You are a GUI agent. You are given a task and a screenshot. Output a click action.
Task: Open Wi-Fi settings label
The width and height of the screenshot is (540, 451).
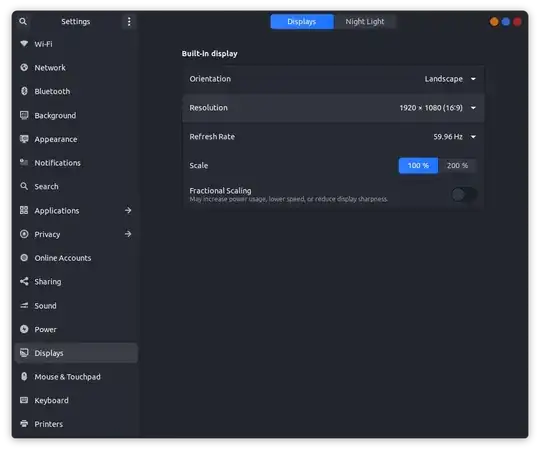pos(43,44)
